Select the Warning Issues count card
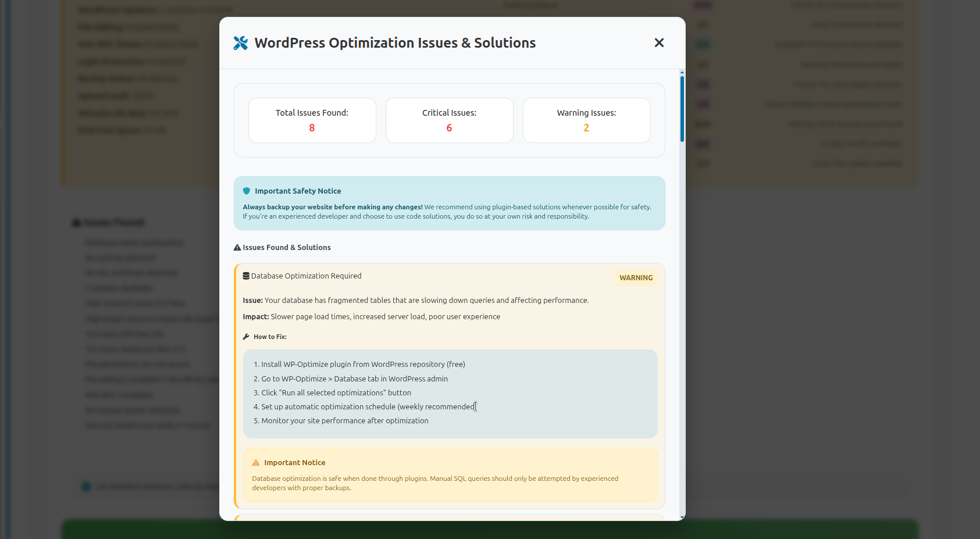This screenshot has width=980, height=539. [x=586, y=120]
